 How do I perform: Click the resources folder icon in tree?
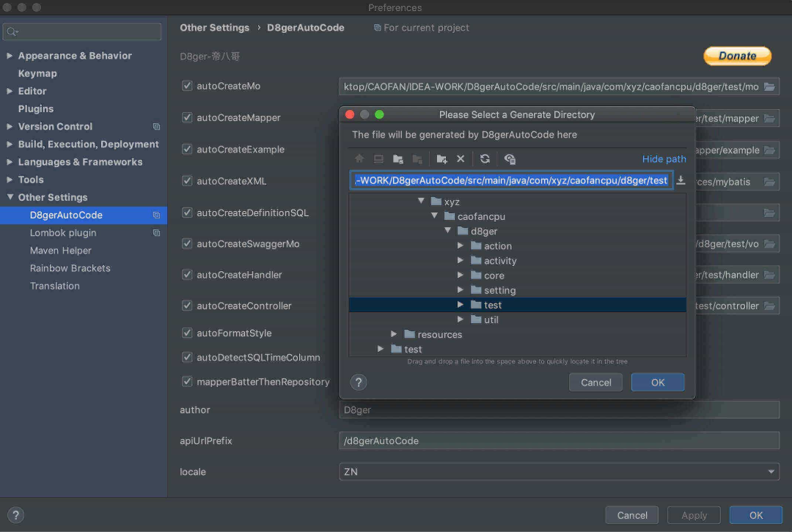pos(410,334)
